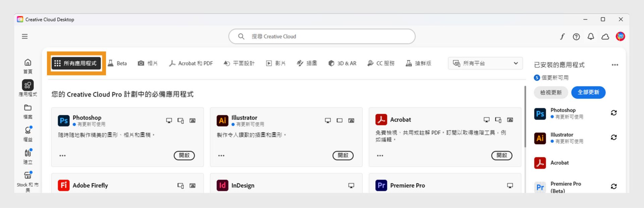Switch to the 插圖 tab
644x208 pixels.
click(307, 63)
